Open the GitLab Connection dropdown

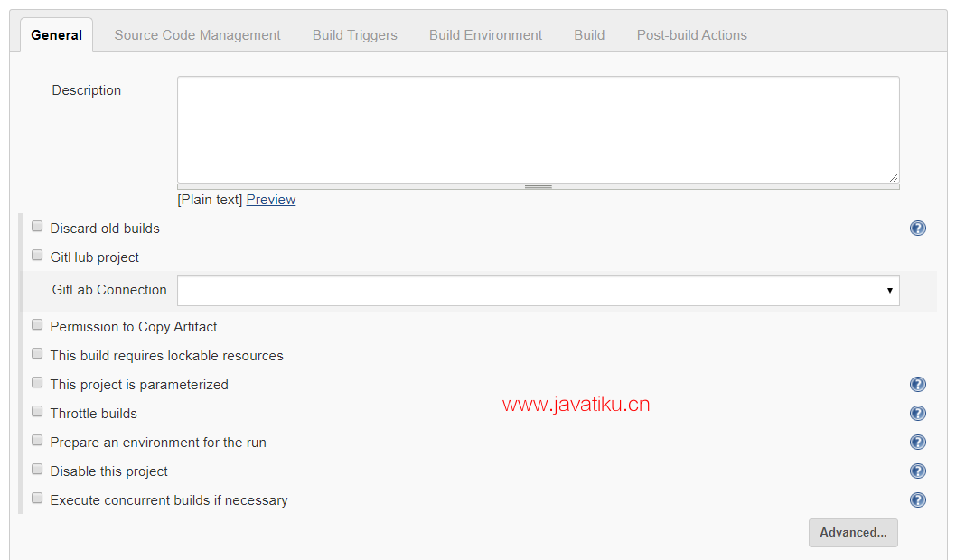coord(538,291)
